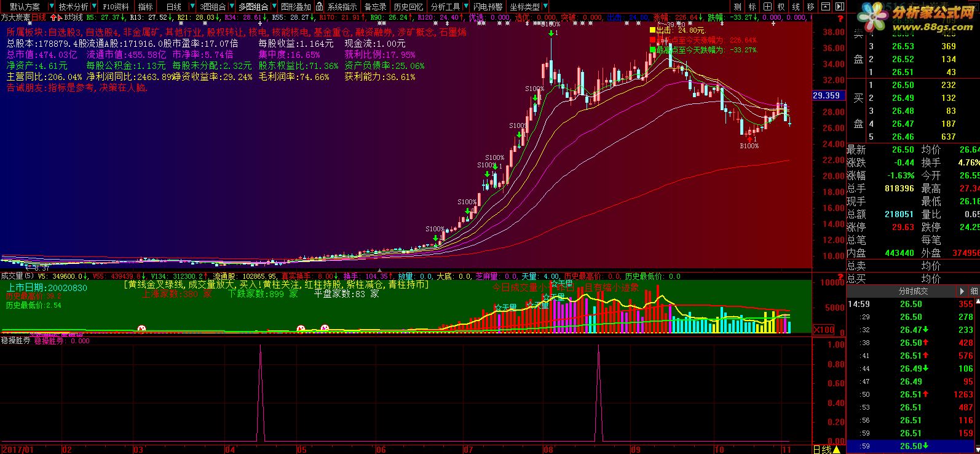Click the 方大炭素 stock name
This screenshot has height=454, width=980.
point(15,18)
